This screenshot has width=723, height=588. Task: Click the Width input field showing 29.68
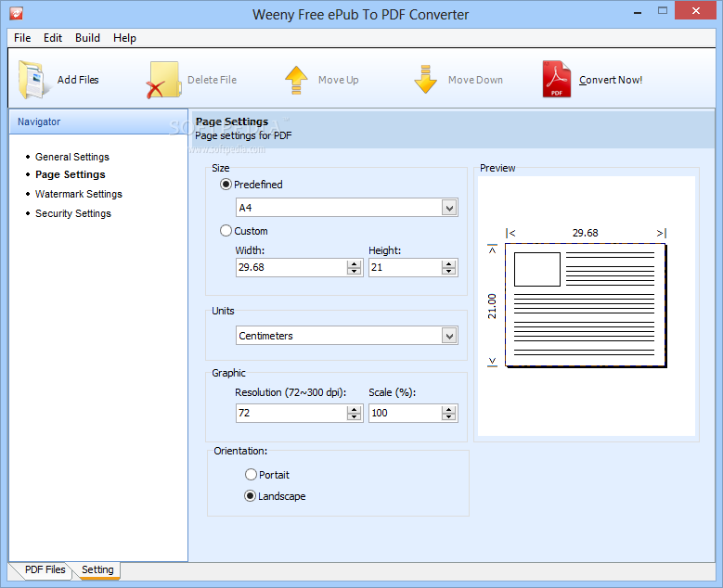291,267
